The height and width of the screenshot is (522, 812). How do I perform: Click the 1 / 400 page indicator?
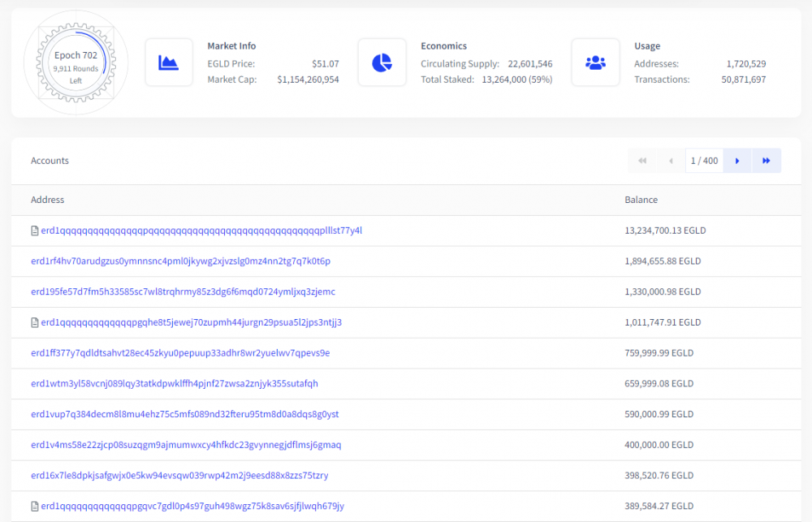[x=704, y=161]
